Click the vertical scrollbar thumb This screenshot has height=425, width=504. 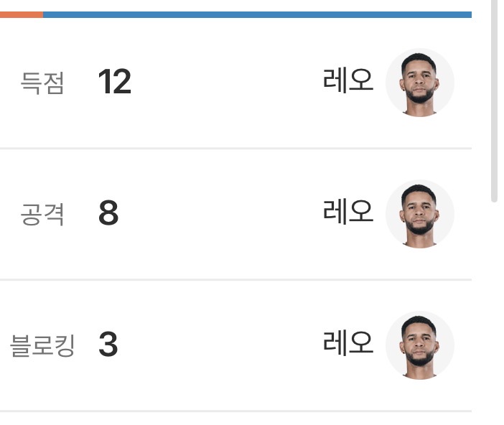point(494,101)
